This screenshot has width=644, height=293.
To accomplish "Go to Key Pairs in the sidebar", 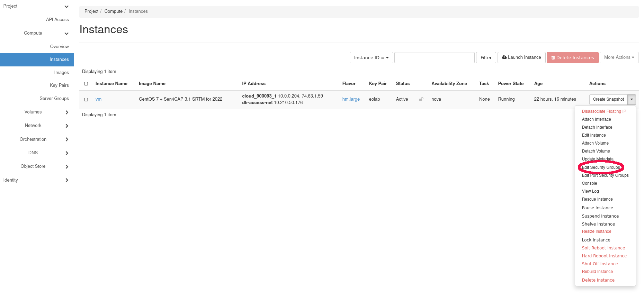I will coord(59,85).
